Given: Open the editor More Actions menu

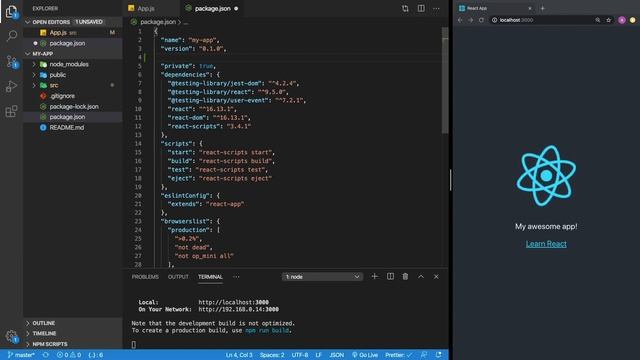Looking at the screenshot, I should coord(436,9).
